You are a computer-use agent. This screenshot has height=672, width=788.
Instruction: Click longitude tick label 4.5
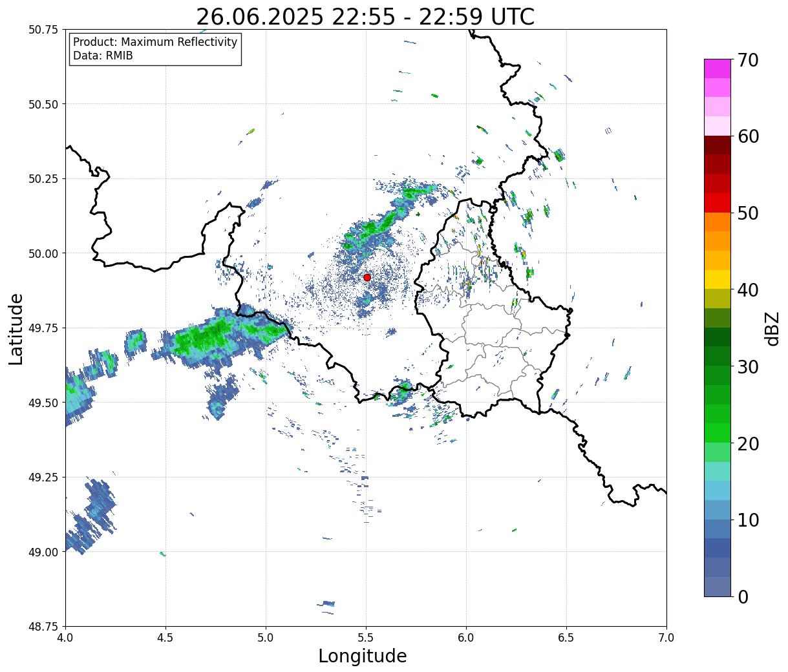pyautogui.click(x=165, y=638)
